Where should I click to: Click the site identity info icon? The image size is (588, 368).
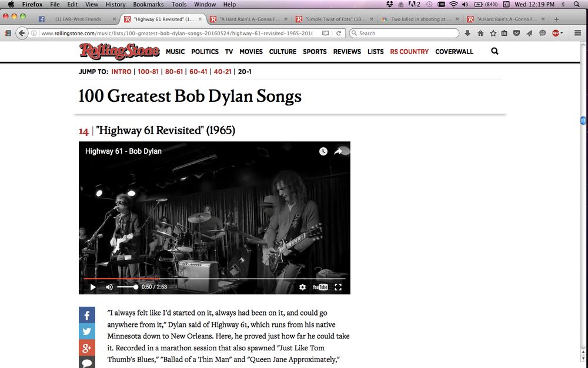pyautogui.click(x=34, y=33)
